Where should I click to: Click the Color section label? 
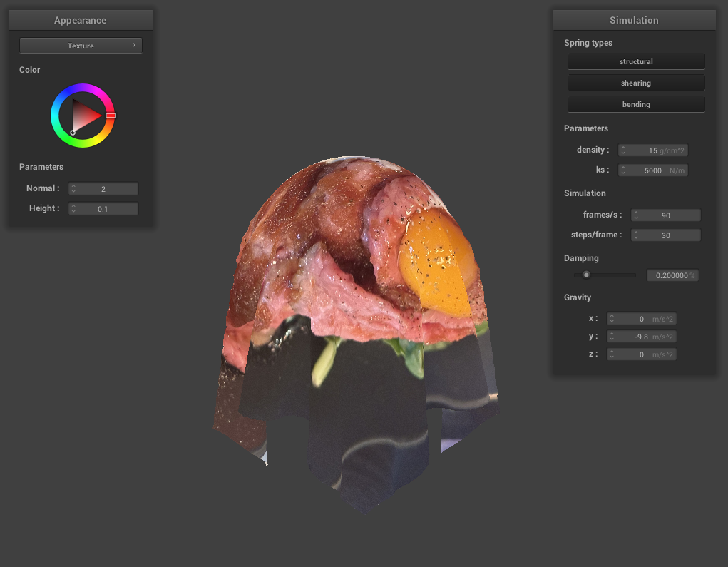(x=29, y=70)
